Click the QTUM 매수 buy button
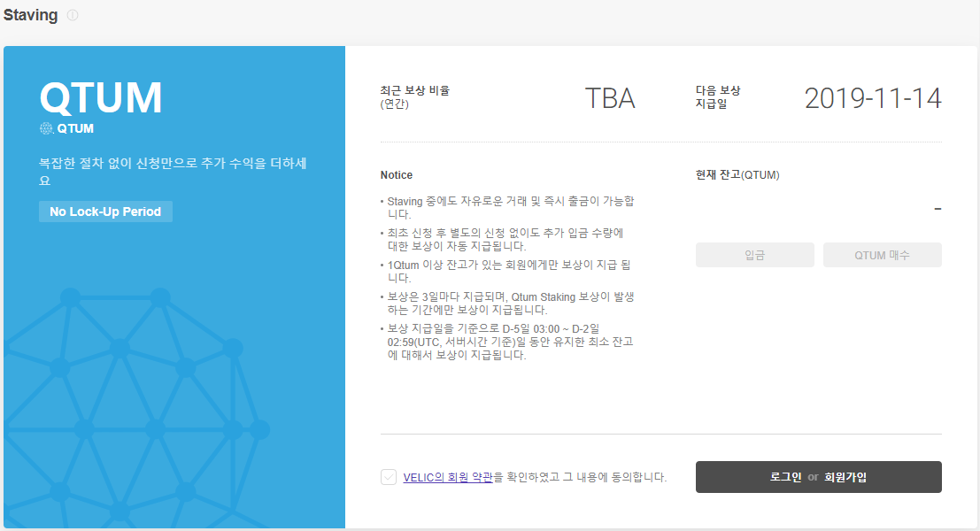This screenshot has height=531, width=980. (882, 255)
